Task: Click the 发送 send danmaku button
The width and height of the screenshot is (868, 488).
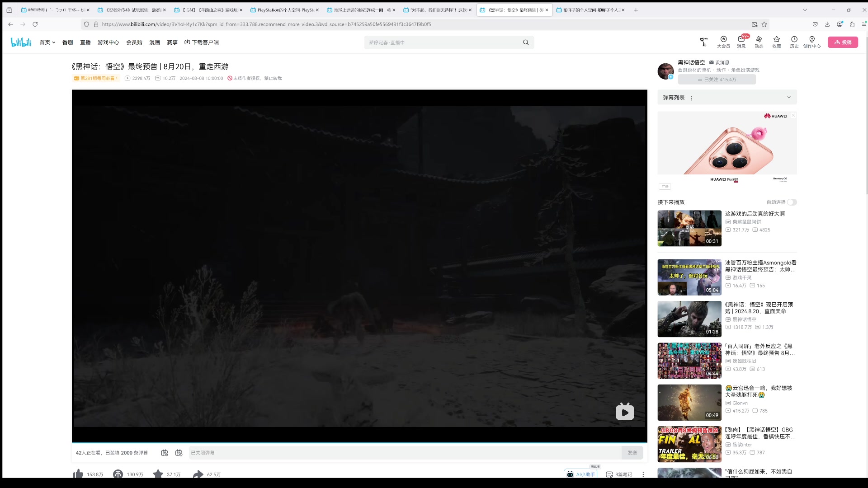Action: tap(632, 453)
